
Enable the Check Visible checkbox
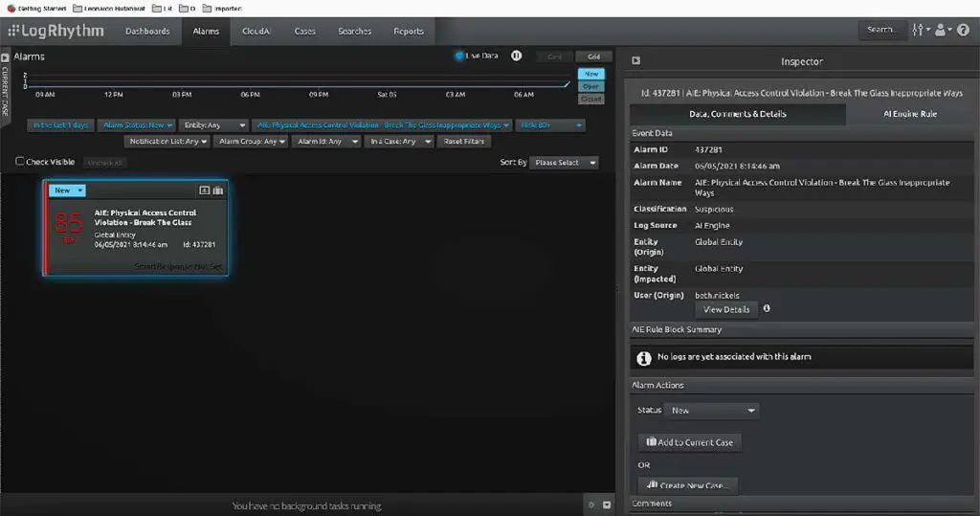[x=20, y=162]
